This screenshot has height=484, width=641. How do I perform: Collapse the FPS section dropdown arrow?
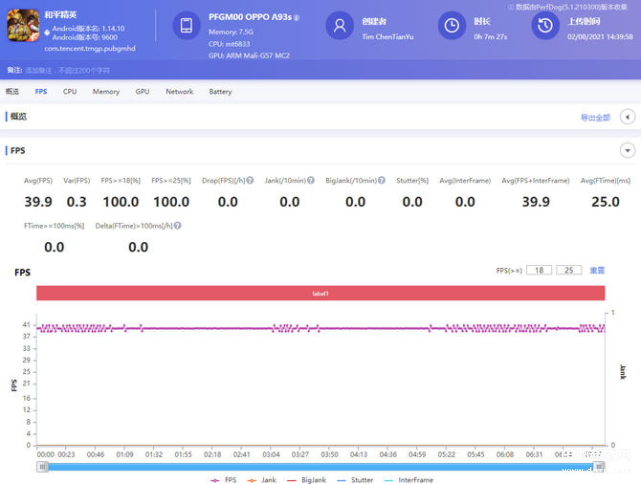coord(627,150)
